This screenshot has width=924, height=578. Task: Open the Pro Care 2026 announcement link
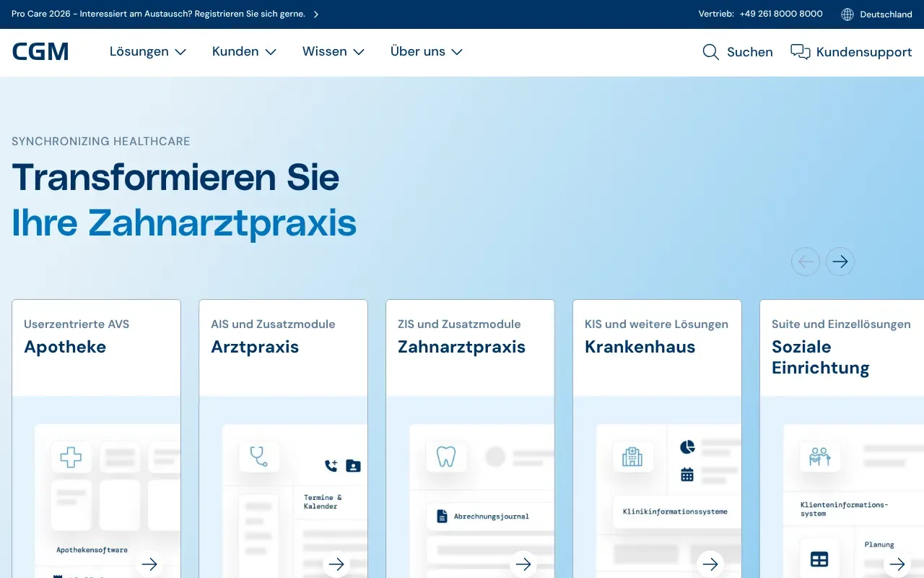(x=165, y=14)
